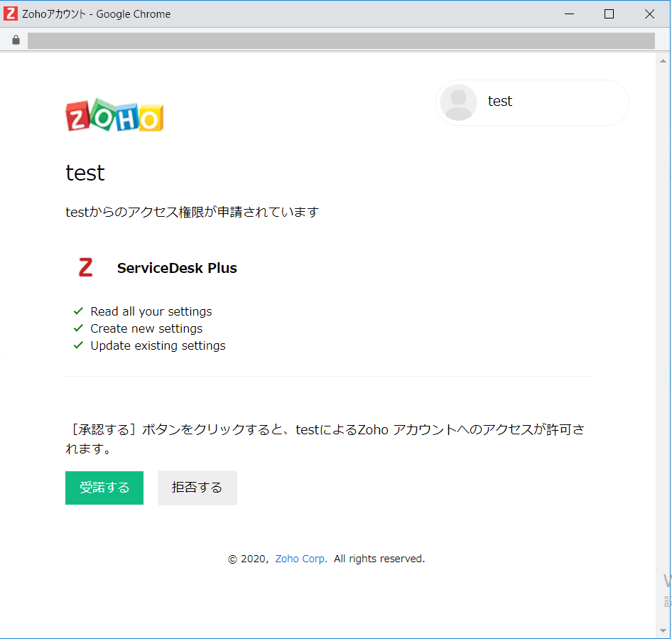Click the browser address bar field
Screen dimensions: 672x639
pos(341,41)
